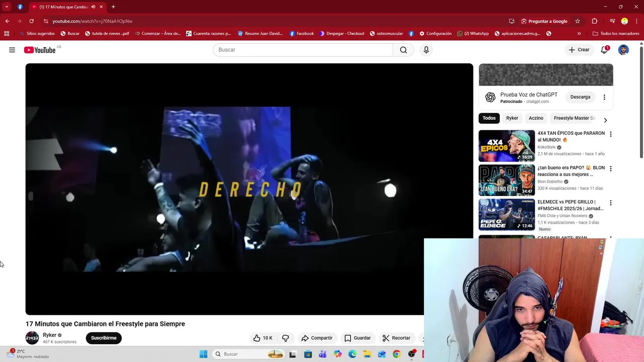Image resolution: width=644 pixels, height=362 pixels.
Task: Open the Configuración bookmark
Action: coord(435,34)
